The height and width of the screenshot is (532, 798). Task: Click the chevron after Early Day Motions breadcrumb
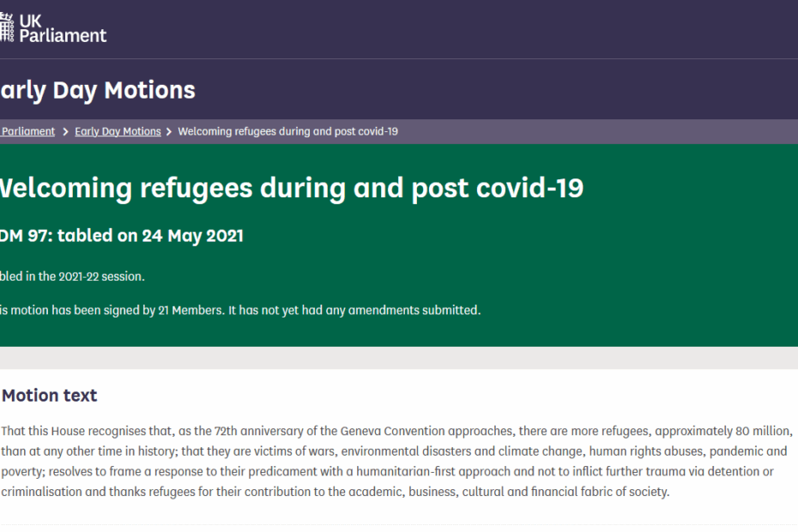click(169, 131)
